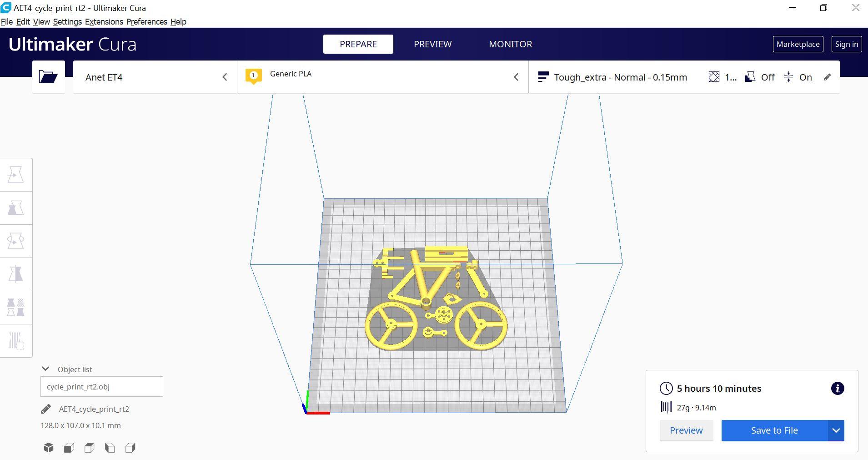Click the 27g · 9.14m material estimate
This screenshot has width=868, height=460.
(696, 408)
